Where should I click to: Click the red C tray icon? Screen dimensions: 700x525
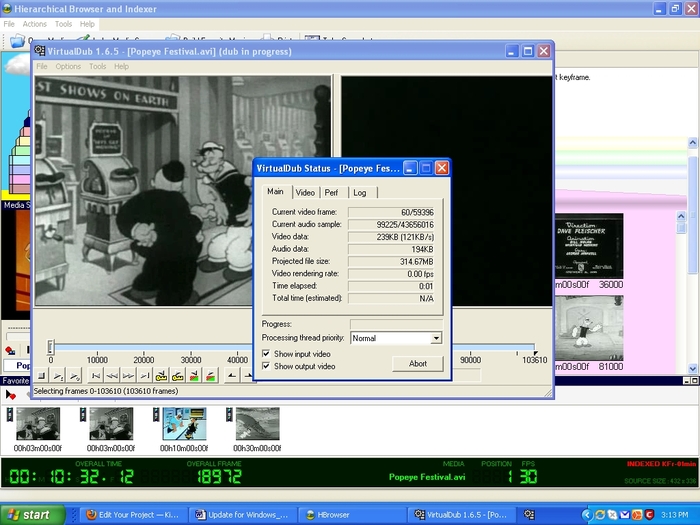tap(649, 515)
